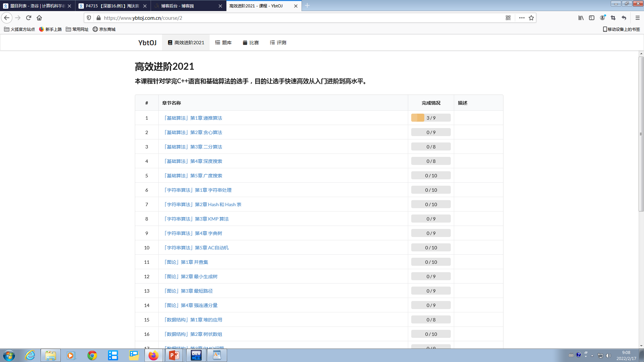Toggle the Firefox sidebar view icon
This screenshot has width=644, height=362.
tap(592, 18)
